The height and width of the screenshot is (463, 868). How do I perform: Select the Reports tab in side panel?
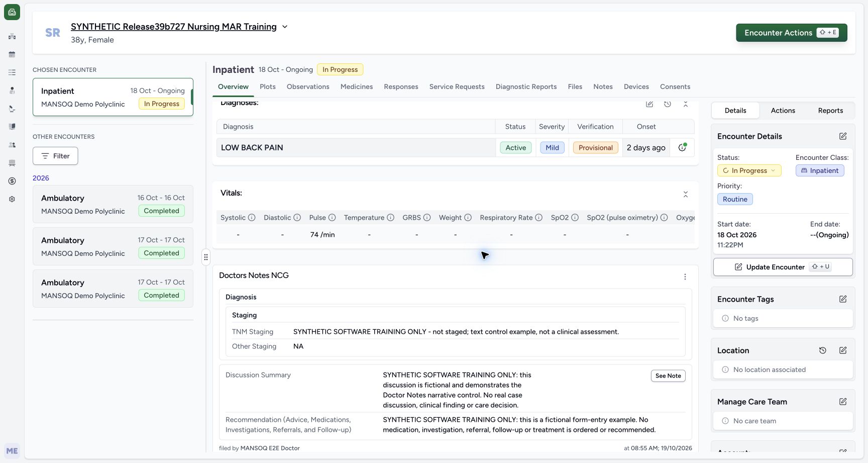coord(830,111)
